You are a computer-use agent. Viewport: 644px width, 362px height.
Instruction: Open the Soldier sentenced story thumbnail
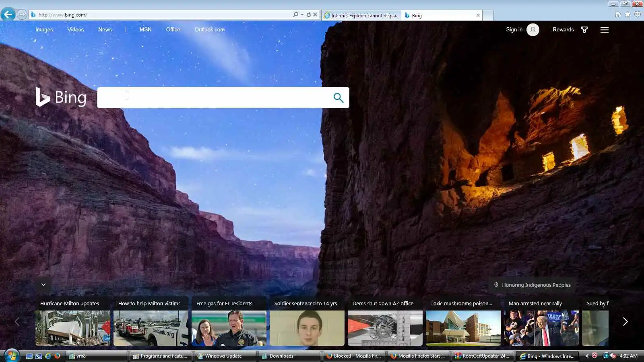307,328
